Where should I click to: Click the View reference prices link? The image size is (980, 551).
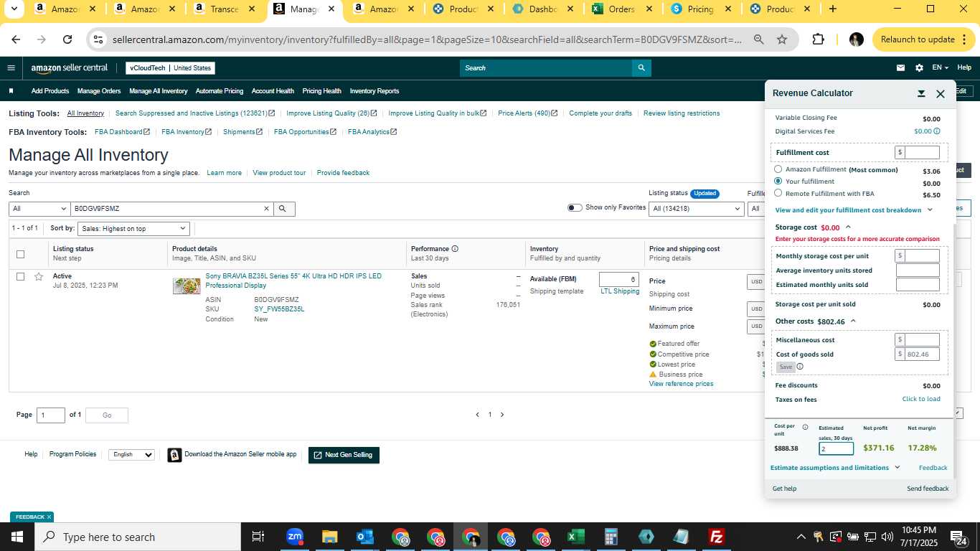click(x=681, y=384)
